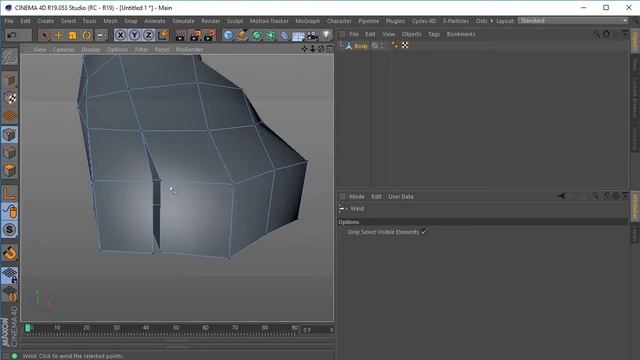Toggle the X-axis lock
Screen dimensions: 640x360
(120, 36)
